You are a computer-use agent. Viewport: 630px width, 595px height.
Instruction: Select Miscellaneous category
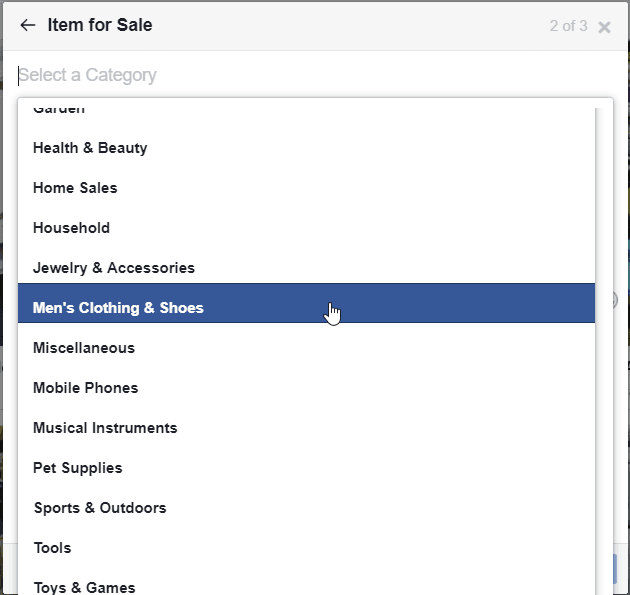[306, 348]
